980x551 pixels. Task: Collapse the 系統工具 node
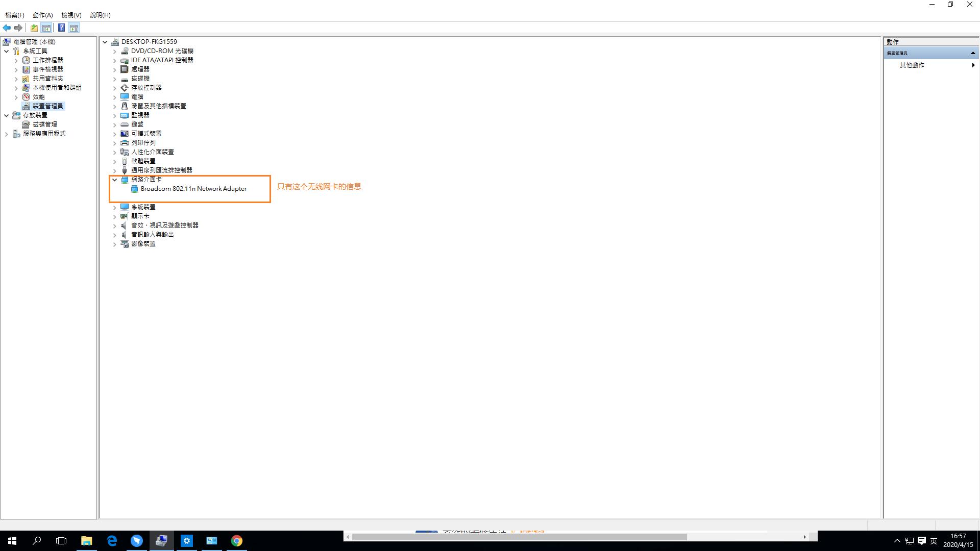7,51
